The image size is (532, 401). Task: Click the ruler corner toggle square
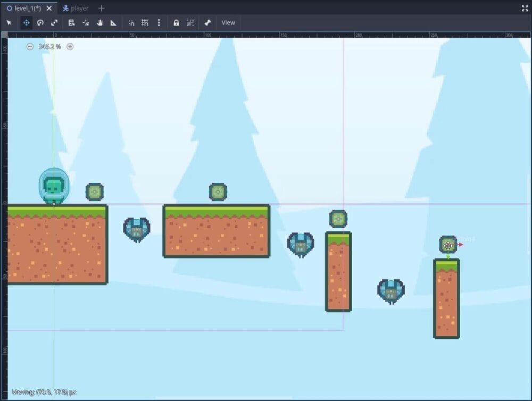coord(4,35)
